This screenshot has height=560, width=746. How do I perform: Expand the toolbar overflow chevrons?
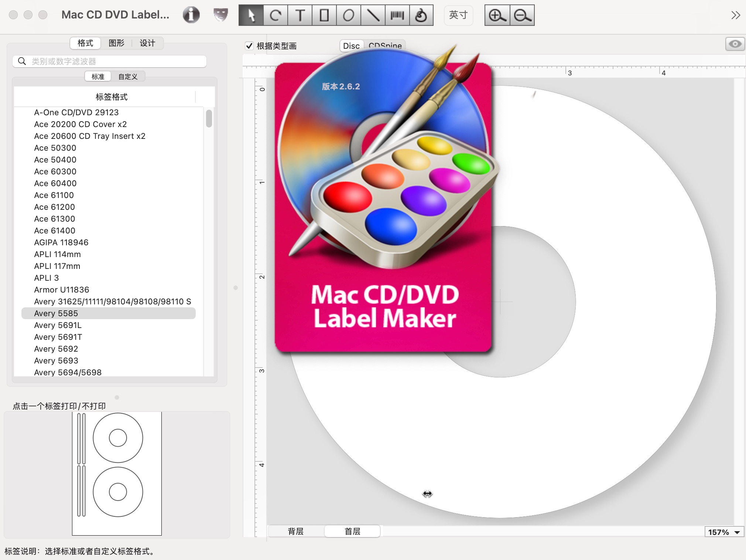[735, 15]
